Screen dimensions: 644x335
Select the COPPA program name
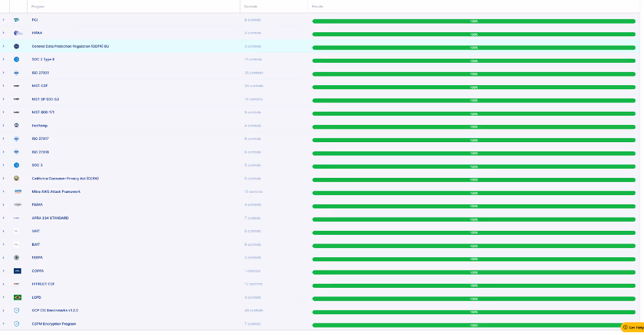click(38, 271)
